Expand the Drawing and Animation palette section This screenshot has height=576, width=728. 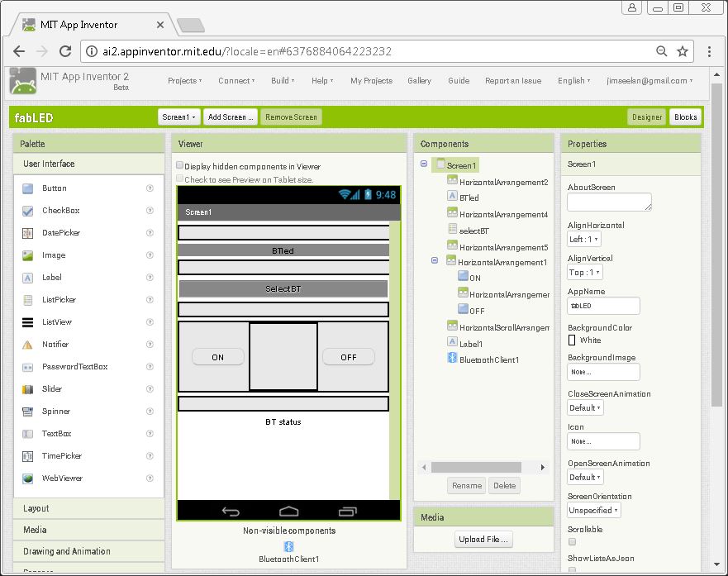pyautogui.click(x=89, y=551)
